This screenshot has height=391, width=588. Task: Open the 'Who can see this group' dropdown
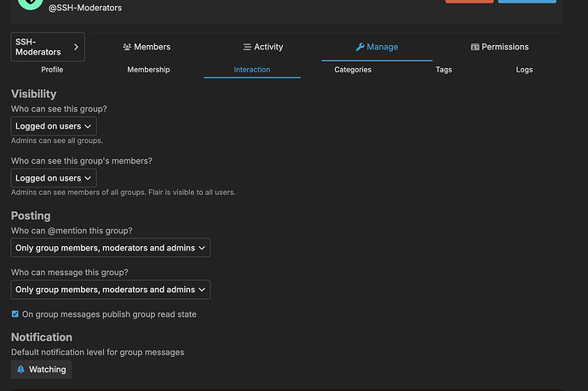point(54,126)
